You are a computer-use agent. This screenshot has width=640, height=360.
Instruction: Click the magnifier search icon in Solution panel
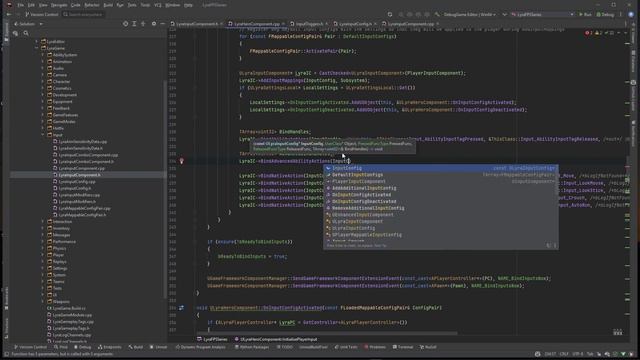click(x=26, y=33)
